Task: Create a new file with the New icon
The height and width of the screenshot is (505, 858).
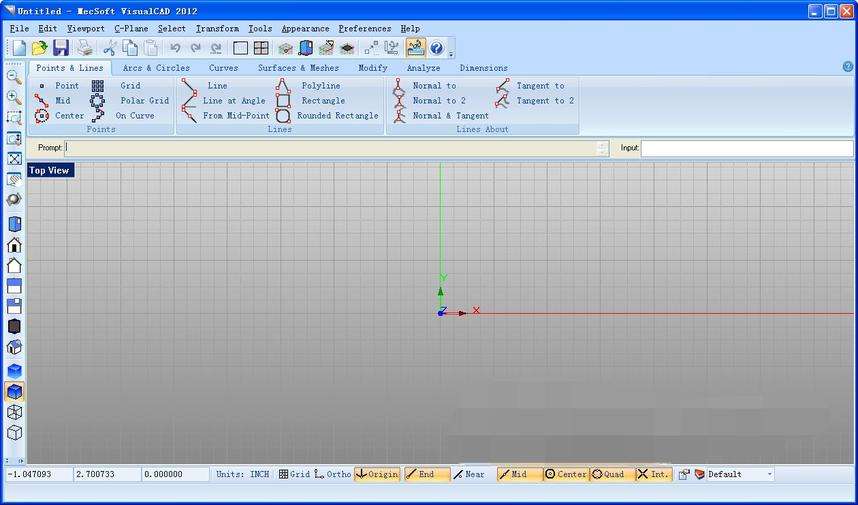Action: [x=19, y=48]
